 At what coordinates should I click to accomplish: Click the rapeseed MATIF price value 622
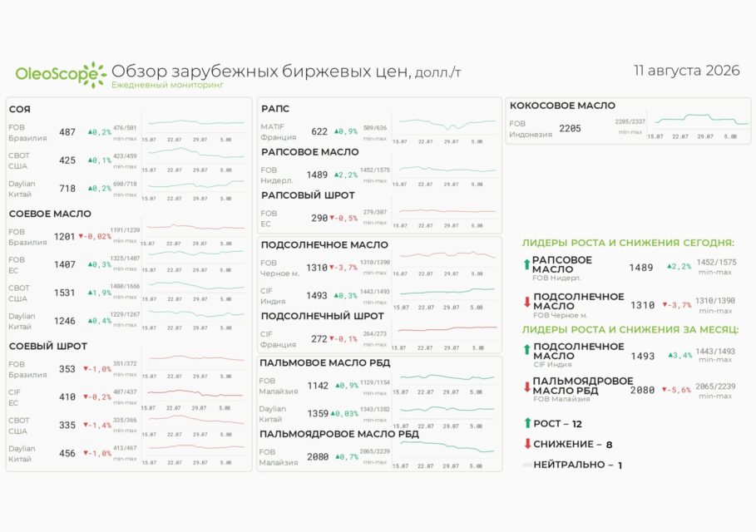[x=319, y=131]
